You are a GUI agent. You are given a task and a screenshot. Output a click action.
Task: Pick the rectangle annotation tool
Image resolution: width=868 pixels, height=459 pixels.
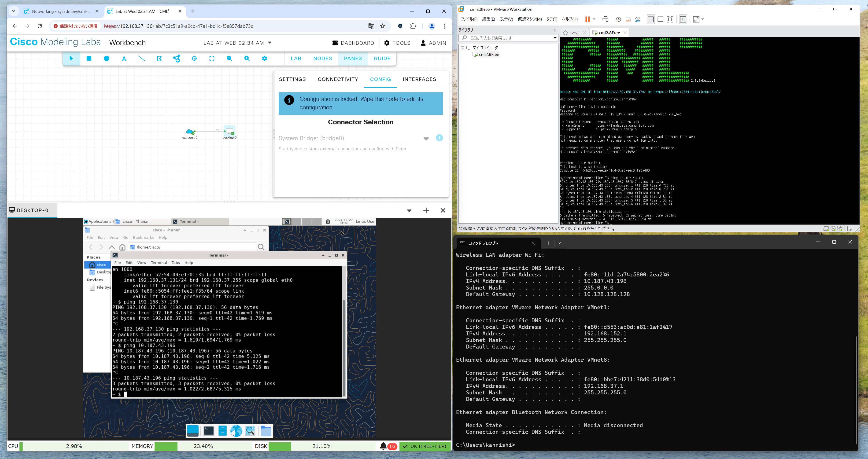(x=89, y=58)
